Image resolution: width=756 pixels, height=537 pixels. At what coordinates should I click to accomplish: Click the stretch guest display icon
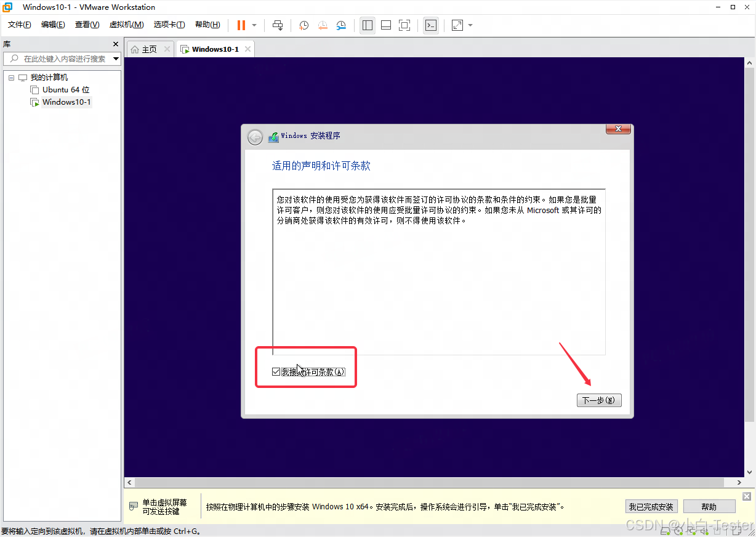pyautogui.click(x=457, y=25)
